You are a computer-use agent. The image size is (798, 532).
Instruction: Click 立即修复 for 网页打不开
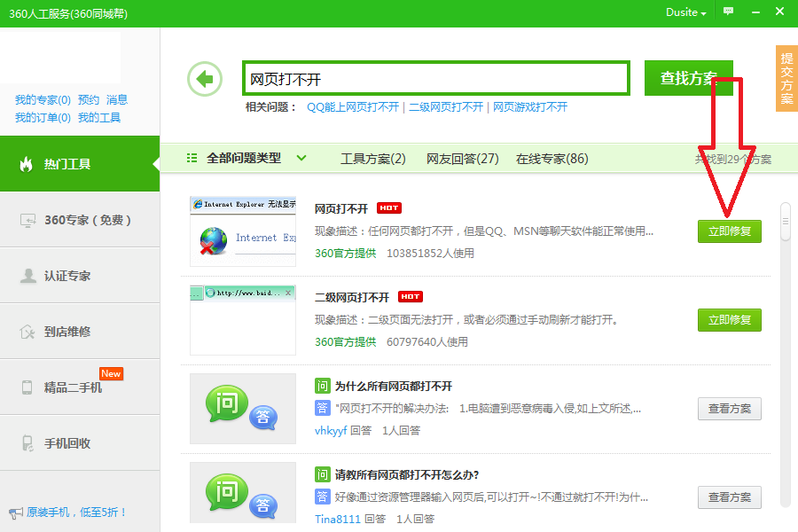click(x=730, y=231)
